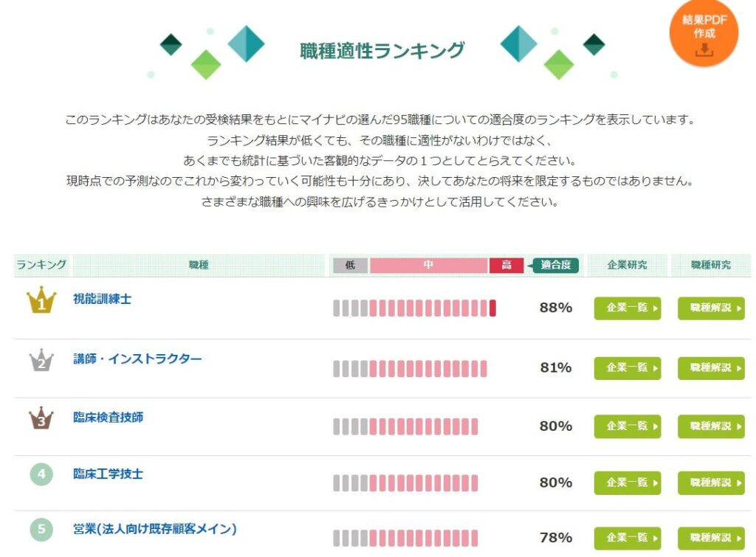Click the green circle rank 5 badge
Viewport: 756px width, 557px height.
pos(41,529)
